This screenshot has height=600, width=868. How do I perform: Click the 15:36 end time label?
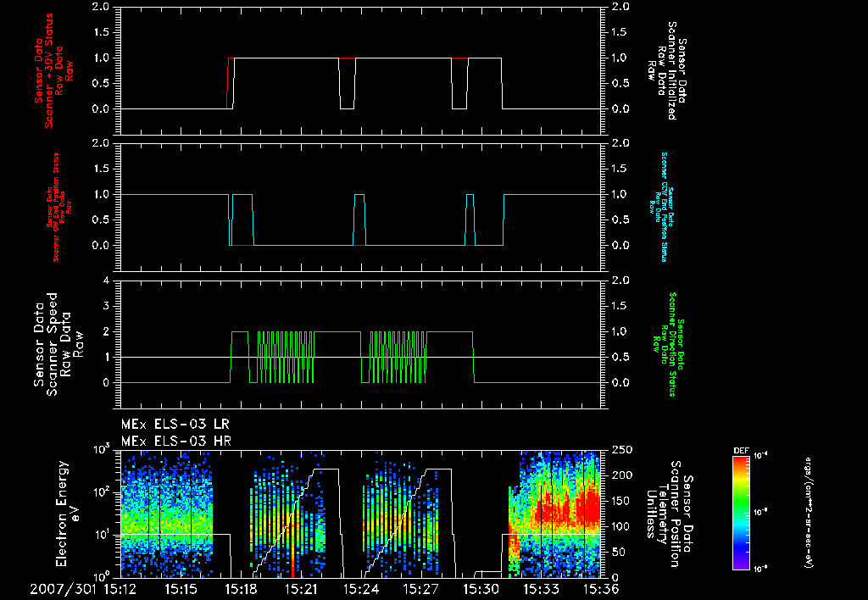(601, 589)
